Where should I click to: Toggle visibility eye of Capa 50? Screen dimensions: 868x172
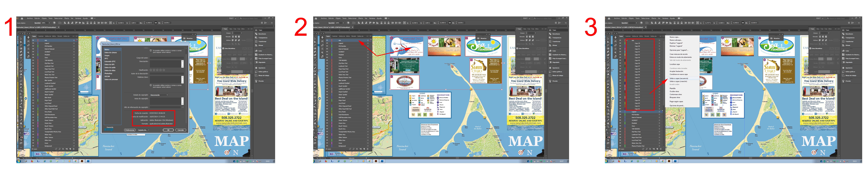(x=620, y=75)
